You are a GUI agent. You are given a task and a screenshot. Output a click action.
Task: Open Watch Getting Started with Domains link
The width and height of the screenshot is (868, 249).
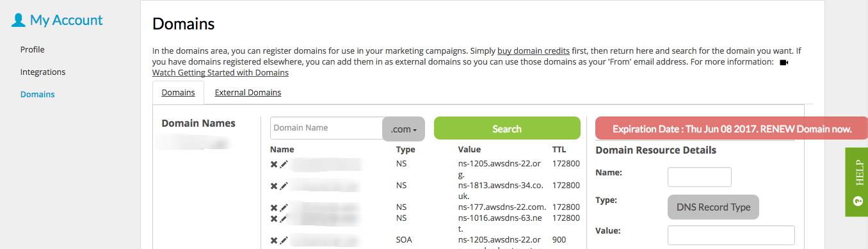click(220, 72)
